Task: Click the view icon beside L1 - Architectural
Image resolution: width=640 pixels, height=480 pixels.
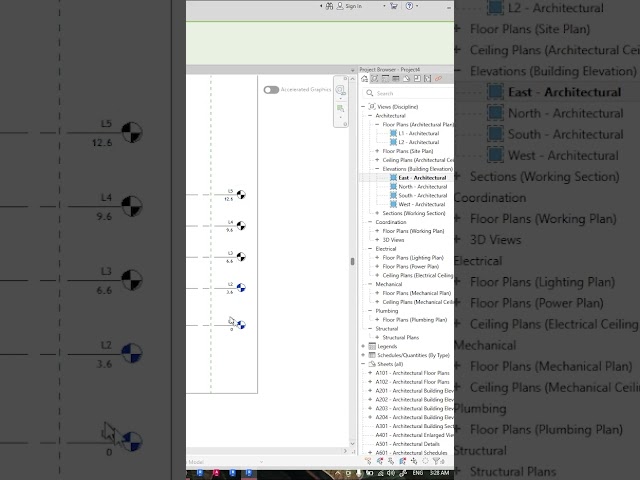Action: pyautogui.click(x=393, y=133)
